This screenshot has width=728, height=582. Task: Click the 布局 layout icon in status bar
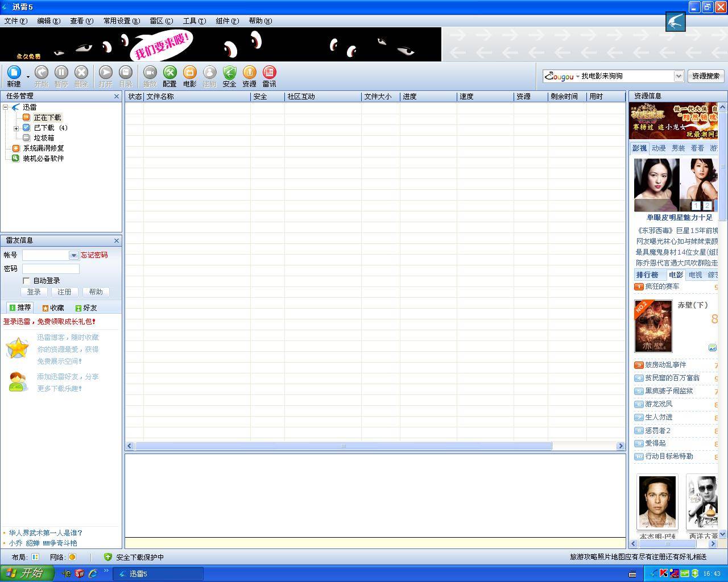(x=35, y=557)
